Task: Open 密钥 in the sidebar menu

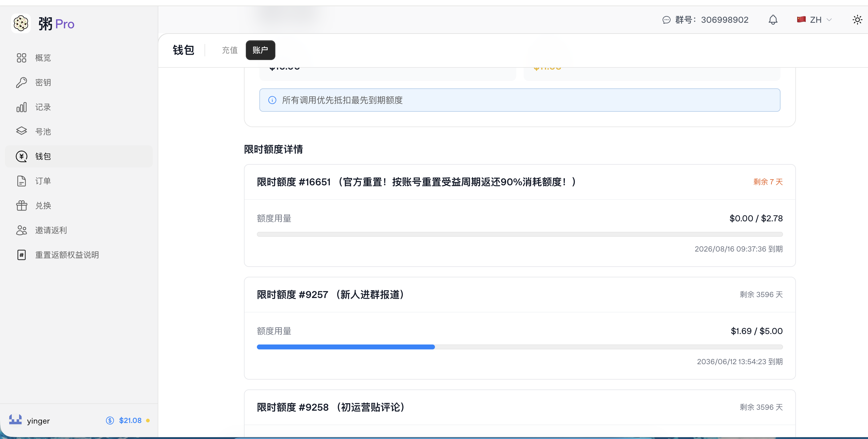Action: point(79,83)
